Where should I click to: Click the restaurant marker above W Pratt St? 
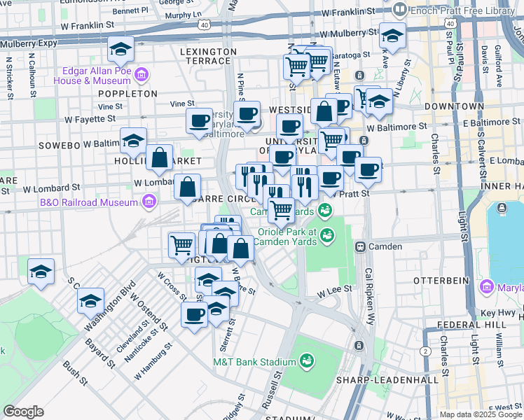(305, 188)
